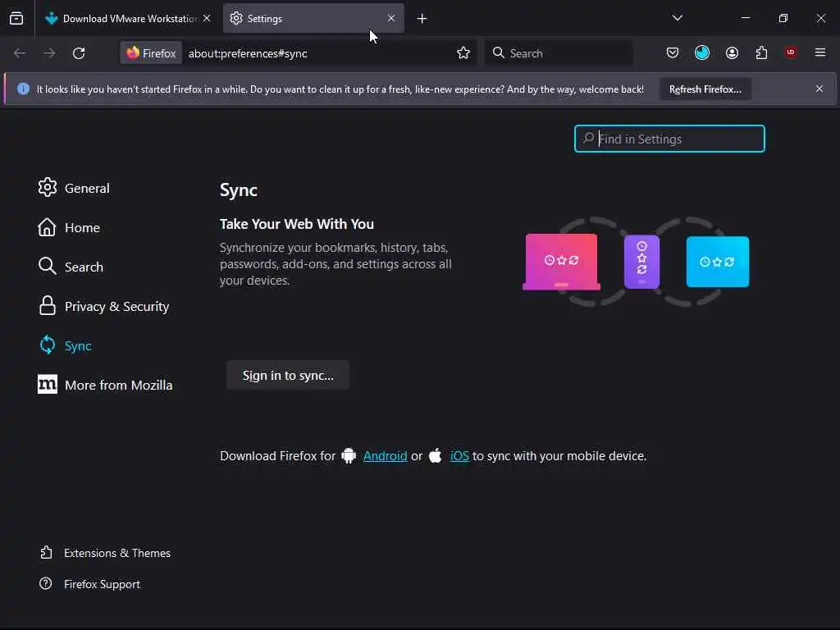Click the Firefox identity badge in address bar
The height and width of the screenshot is (630, 840).
click(151, 53)
